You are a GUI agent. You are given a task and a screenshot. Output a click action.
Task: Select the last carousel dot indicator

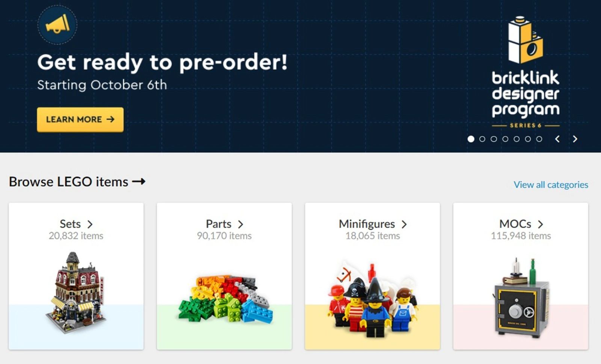[539, 139]
